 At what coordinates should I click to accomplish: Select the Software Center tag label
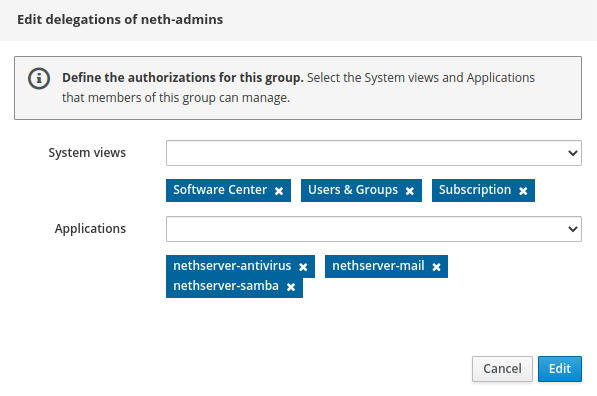coord(220,190)
